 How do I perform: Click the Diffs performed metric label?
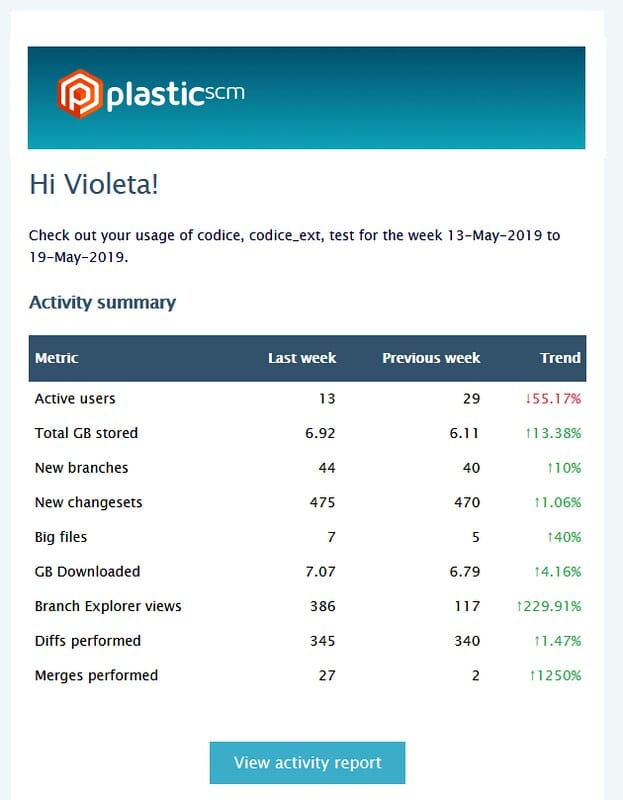pos(88,641)
